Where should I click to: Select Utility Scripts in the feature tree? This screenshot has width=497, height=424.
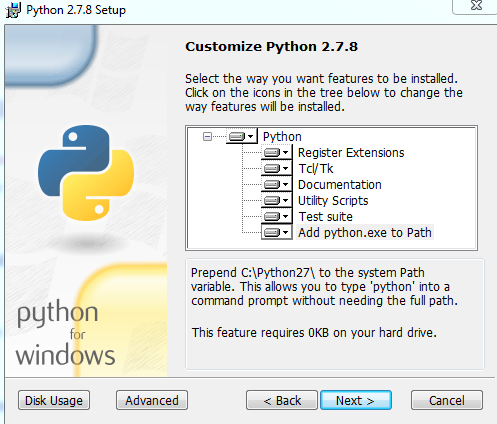(x=333, y=201)
